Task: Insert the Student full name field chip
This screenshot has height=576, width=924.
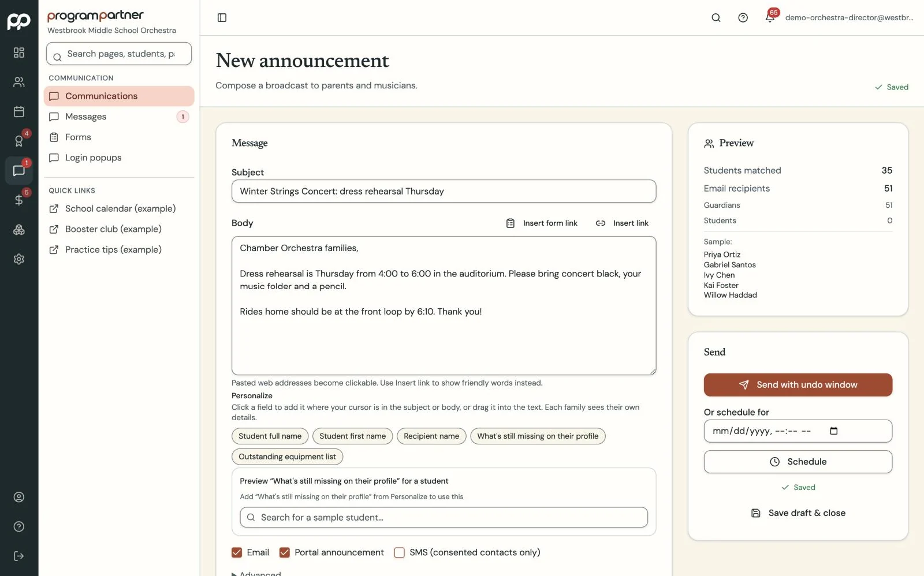Action: point(270,436)
